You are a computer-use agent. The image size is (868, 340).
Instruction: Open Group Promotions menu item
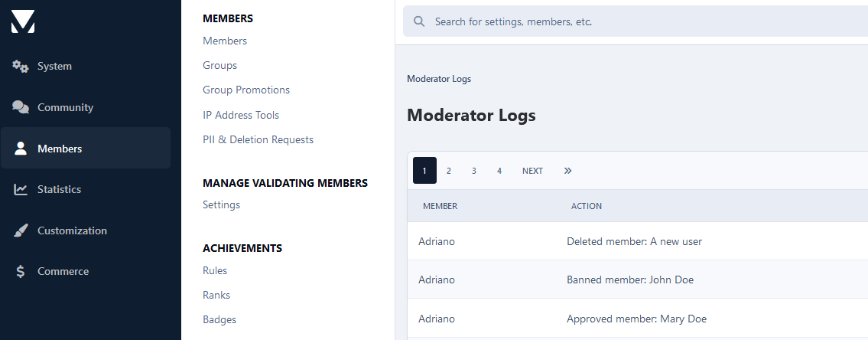(x=246, y=90)
